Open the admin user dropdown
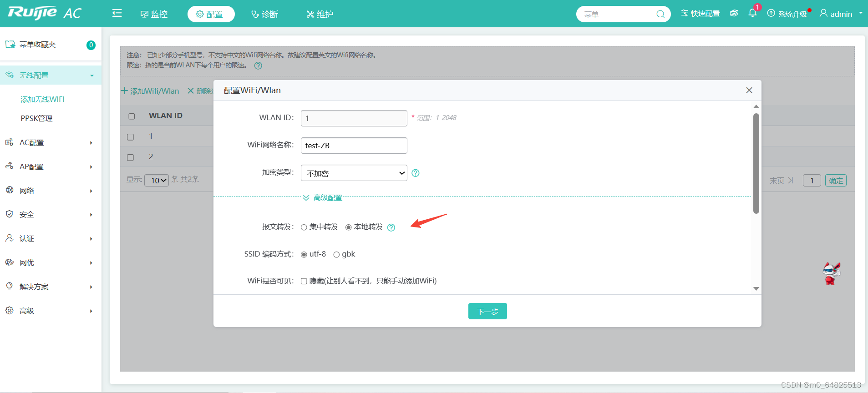This screenshot has width=868, height=393. [x=841, y=14]
